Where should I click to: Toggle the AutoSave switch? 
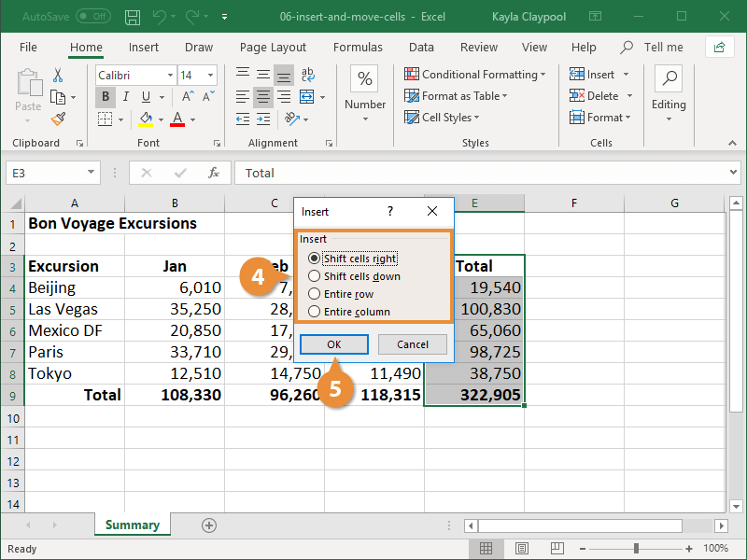[93, 17]
